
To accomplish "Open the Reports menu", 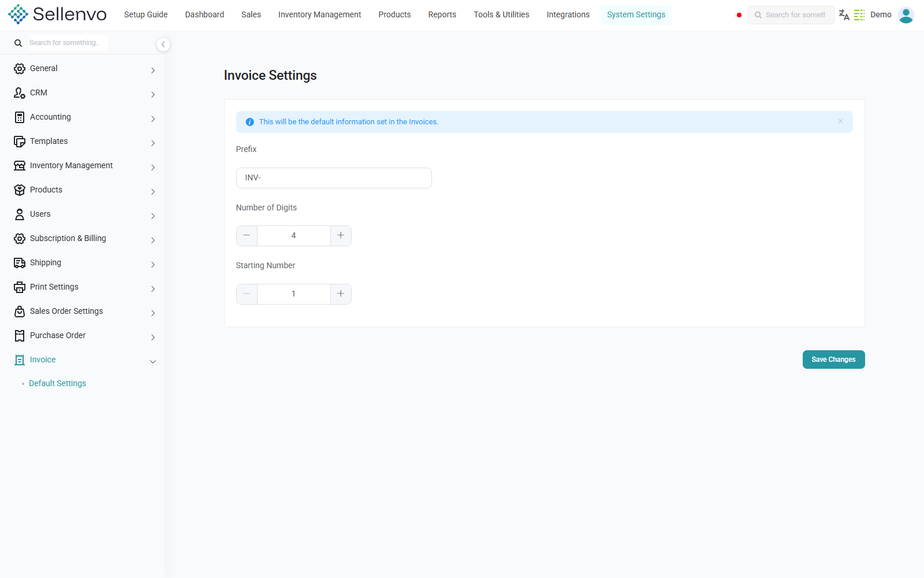I will coord(442,14).
